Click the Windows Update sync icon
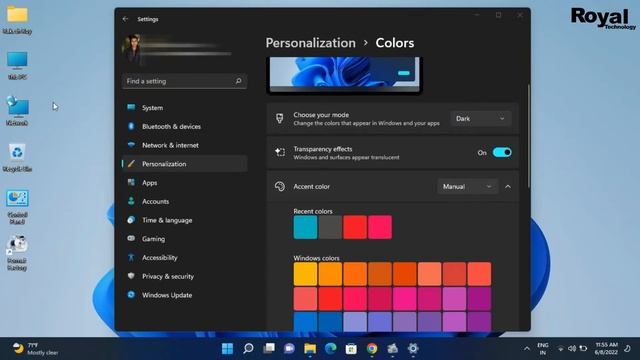This screenshot has width=640, height=360. (131, 295)
